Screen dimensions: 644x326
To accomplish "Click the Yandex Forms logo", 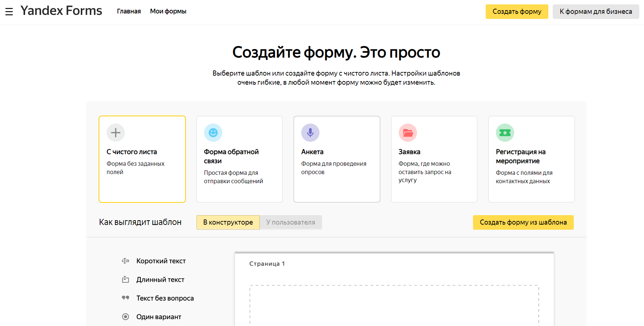I will pyautogui.click(x=61, y=11).
